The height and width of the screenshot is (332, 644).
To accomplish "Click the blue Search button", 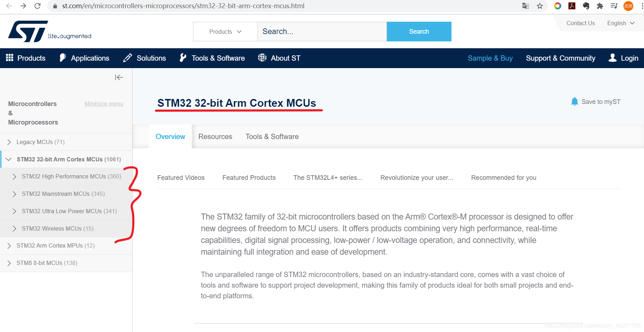I will tap(419, 32).
